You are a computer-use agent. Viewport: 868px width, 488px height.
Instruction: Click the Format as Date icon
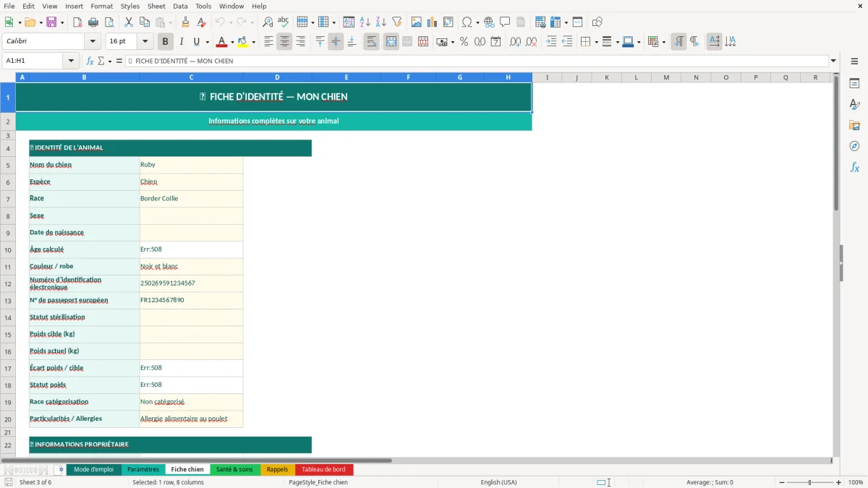coord(495,42)
